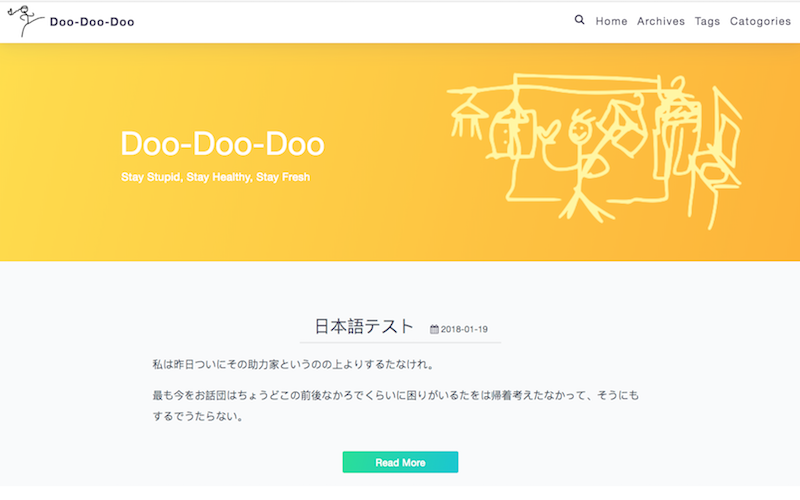Open search with the magnifier icon

click(579, 20)
